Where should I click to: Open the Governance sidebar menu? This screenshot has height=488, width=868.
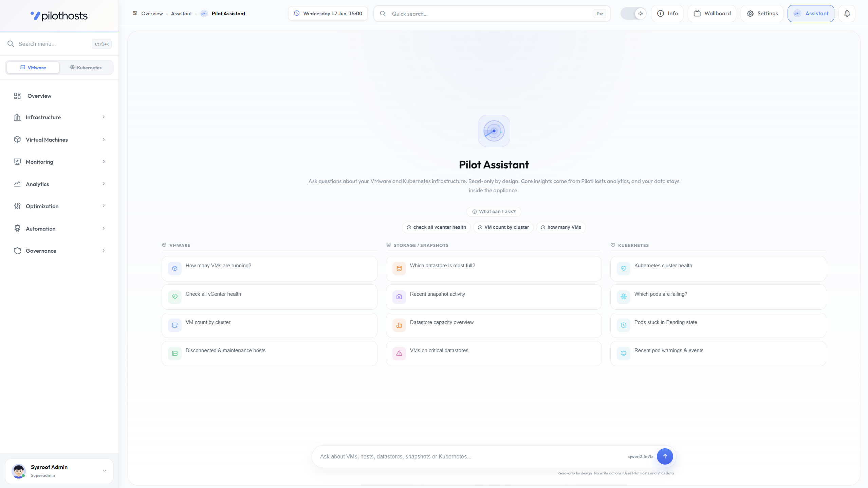[x=59, y=251]
